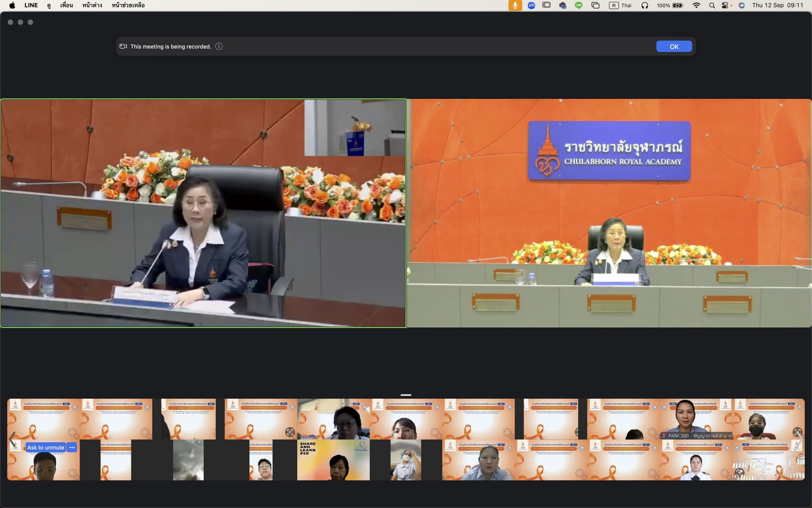
Task: Switch the Thai input source
Action: [620, 5]
